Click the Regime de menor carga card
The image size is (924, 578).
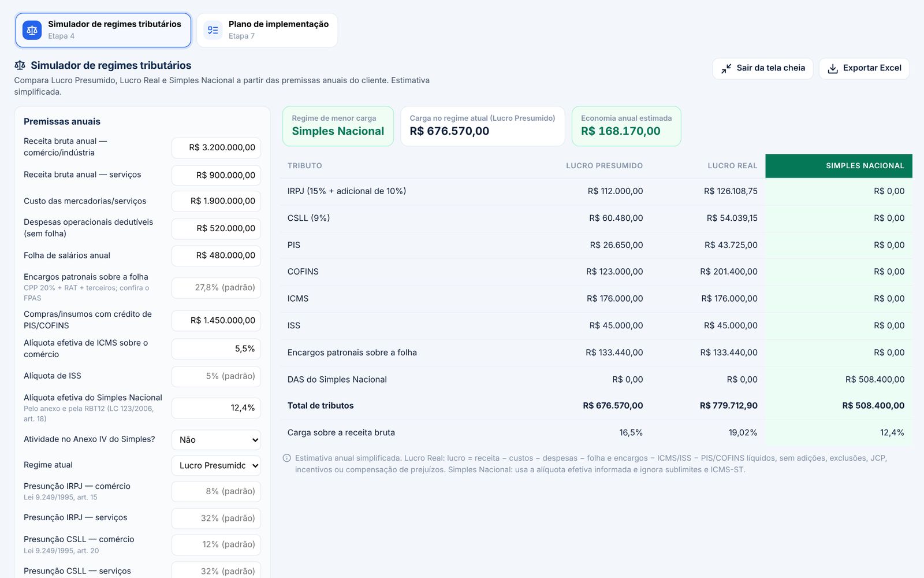coord(338,126)
